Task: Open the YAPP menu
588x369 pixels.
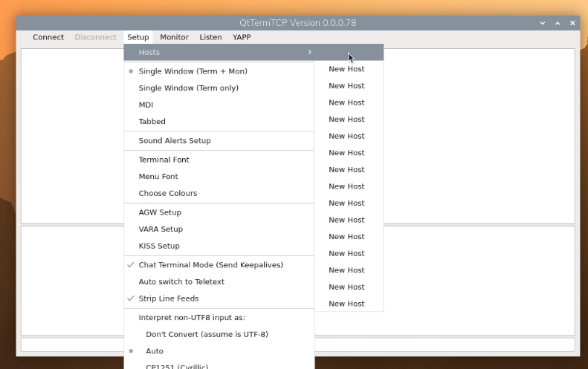Action: [x=242, y=37]
